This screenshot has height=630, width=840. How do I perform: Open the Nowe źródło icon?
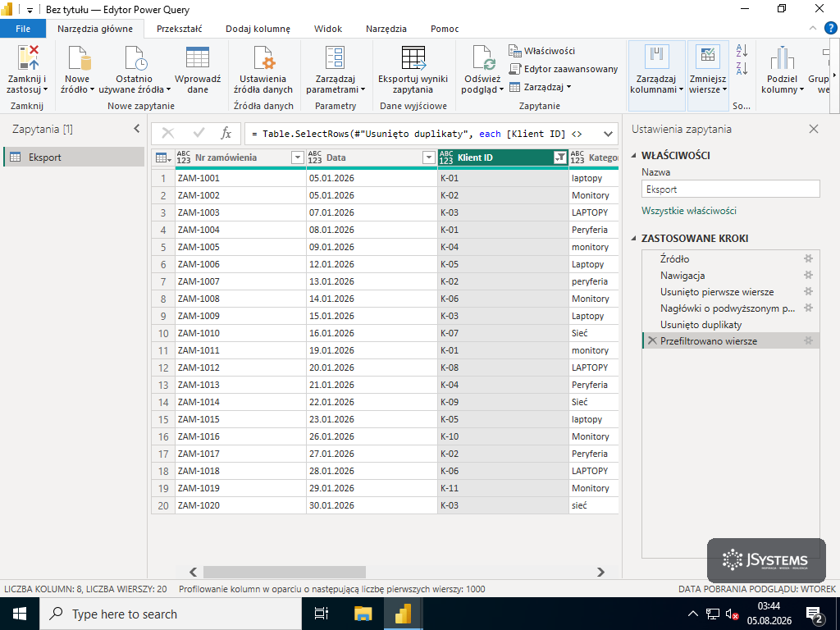click(x=78, y=58)
